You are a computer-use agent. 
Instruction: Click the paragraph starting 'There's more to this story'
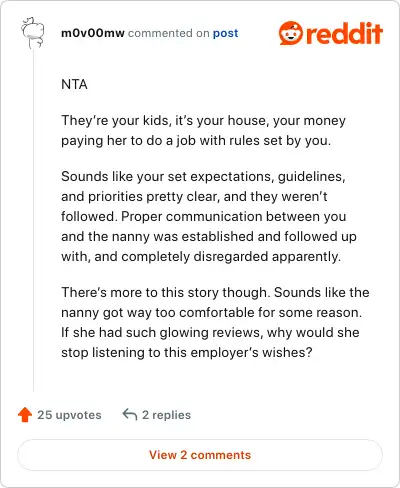point(215,322)
